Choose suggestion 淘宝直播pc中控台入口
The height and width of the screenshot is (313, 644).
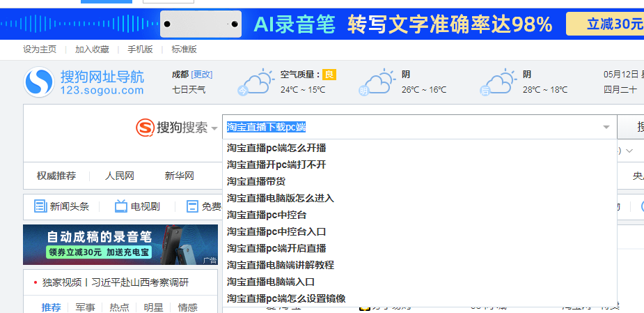[419, 231]
